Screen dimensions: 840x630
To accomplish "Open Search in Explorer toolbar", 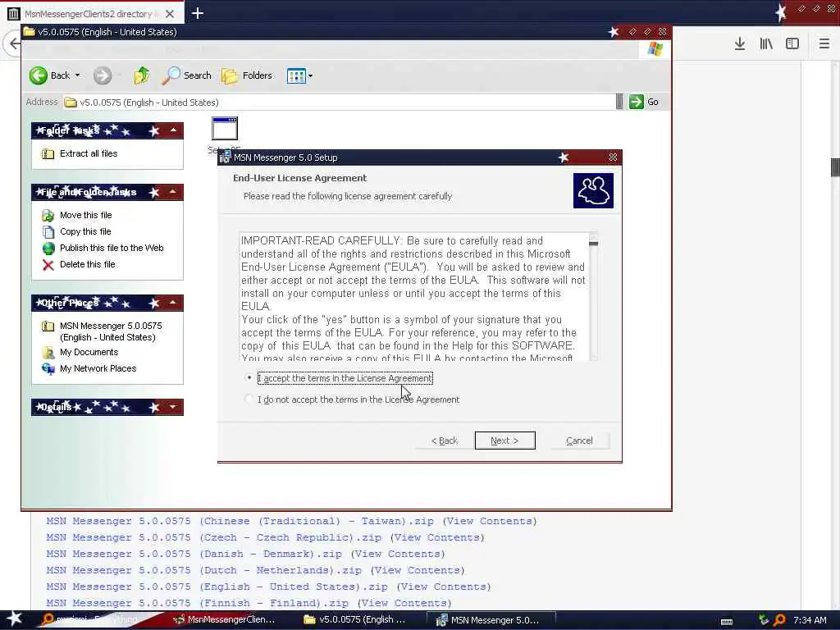I will click(x=187, y=75).
